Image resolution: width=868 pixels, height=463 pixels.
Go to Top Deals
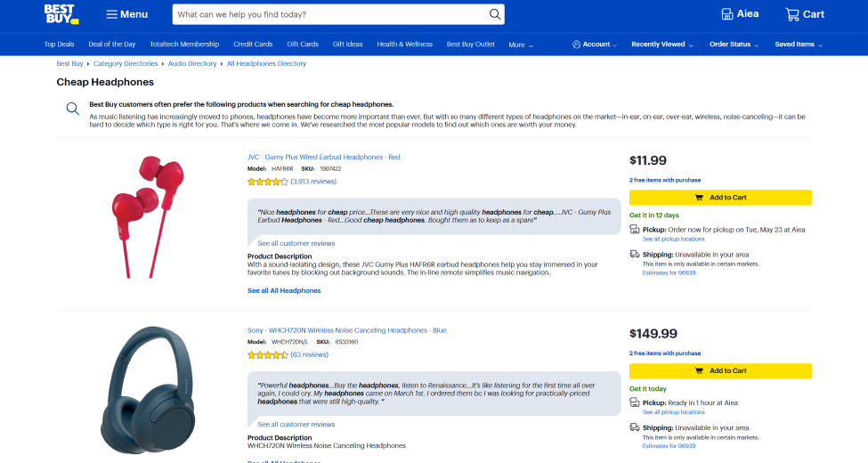(60, 45)
